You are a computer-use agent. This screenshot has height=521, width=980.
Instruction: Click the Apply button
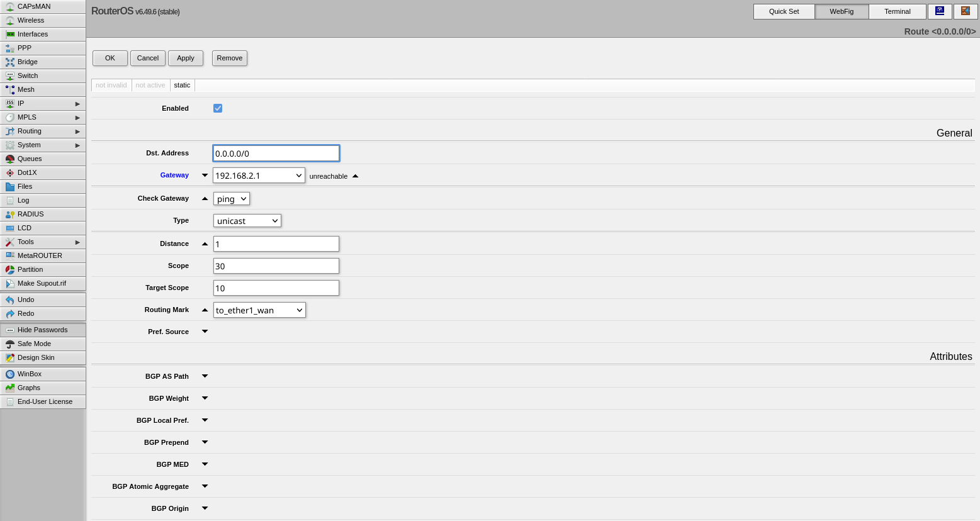pos(186,58)
